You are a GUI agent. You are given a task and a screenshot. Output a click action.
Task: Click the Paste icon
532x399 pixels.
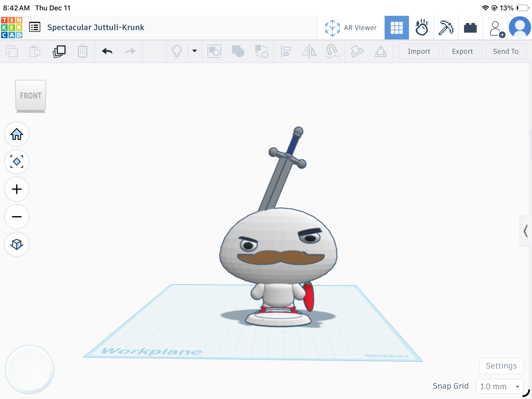[35, 51]
